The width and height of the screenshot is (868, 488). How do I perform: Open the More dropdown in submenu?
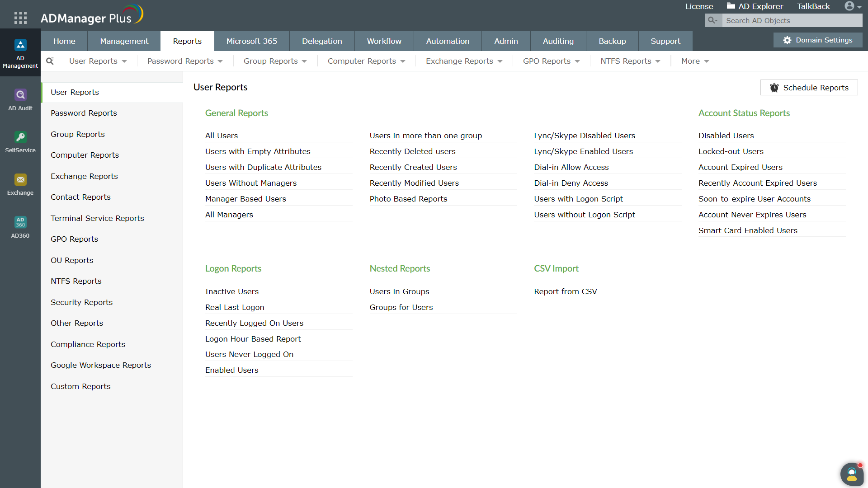point(695,61)
